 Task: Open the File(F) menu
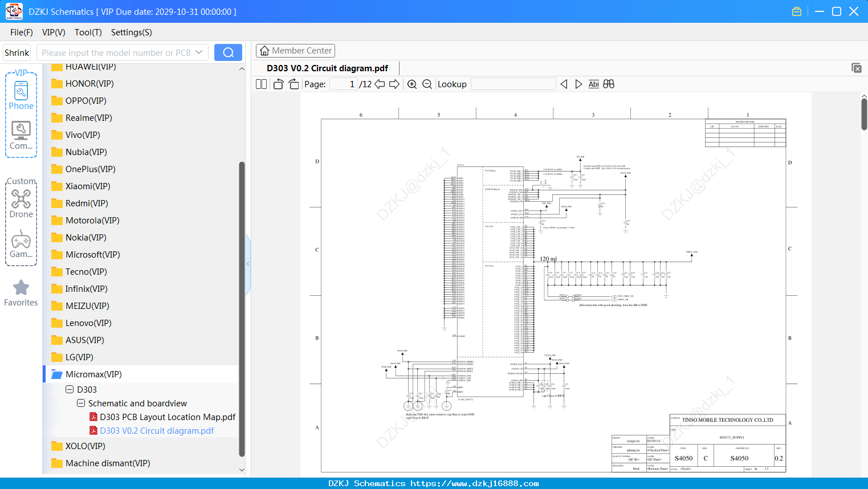click(22, 32)
